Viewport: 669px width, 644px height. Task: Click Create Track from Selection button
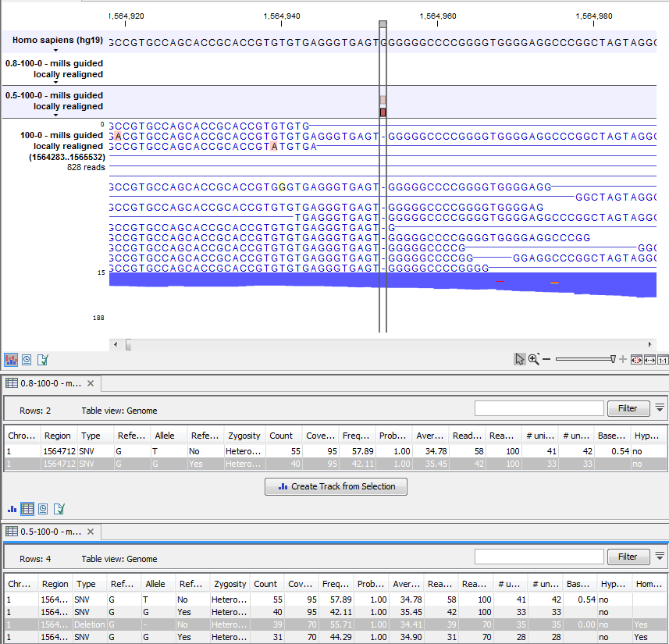click(x=336, y=486)
